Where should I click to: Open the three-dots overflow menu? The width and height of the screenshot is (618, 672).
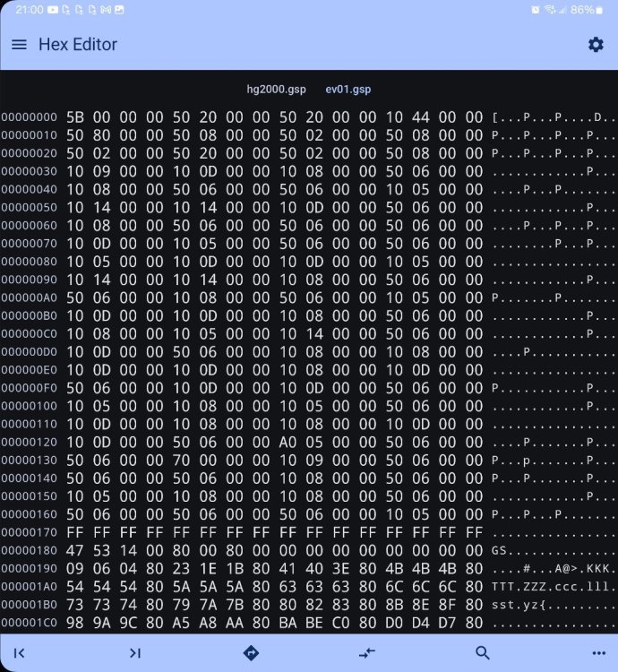pos(598,653)
